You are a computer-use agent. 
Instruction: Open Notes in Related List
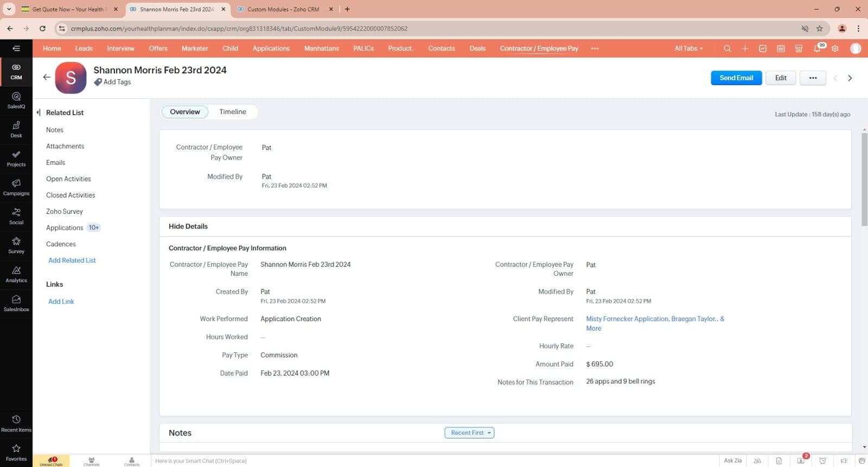click(x=55, y=130)
